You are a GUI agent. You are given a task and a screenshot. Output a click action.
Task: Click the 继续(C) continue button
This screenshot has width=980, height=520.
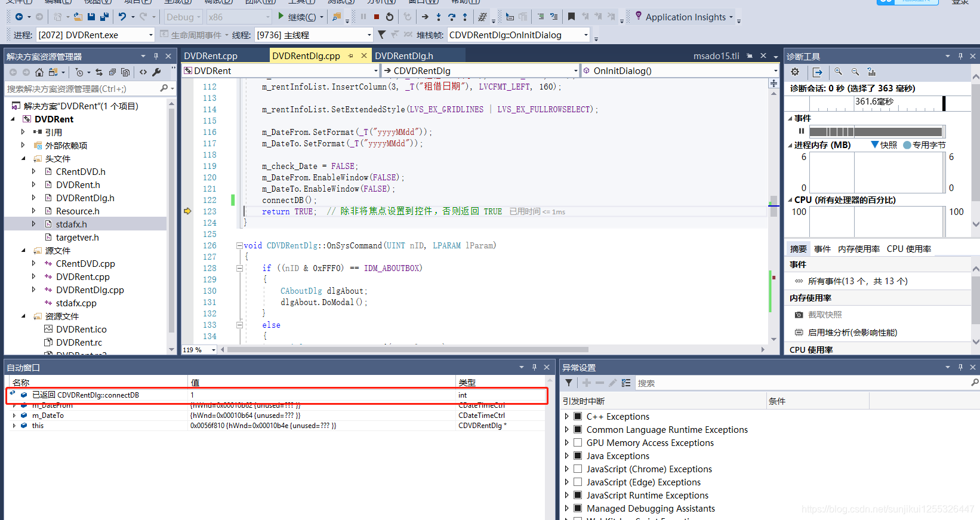click(297, 17)
